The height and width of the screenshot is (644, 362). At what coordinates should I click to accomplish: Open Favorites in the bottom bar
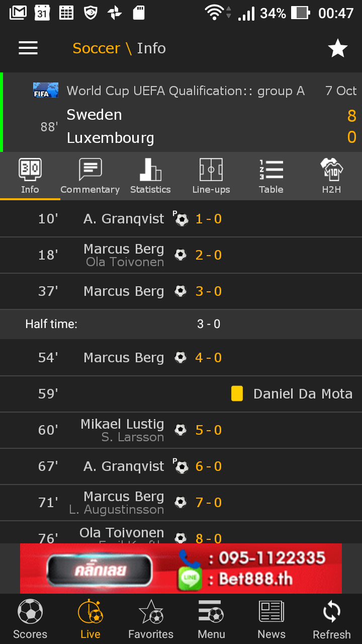(x=151, y=619)
